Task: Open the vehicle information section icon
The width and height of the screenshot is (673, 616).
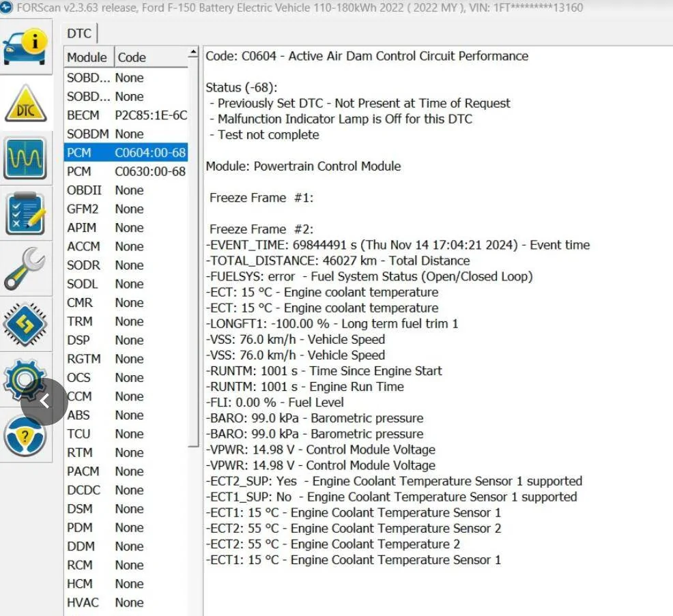Action: coord(25,46)
